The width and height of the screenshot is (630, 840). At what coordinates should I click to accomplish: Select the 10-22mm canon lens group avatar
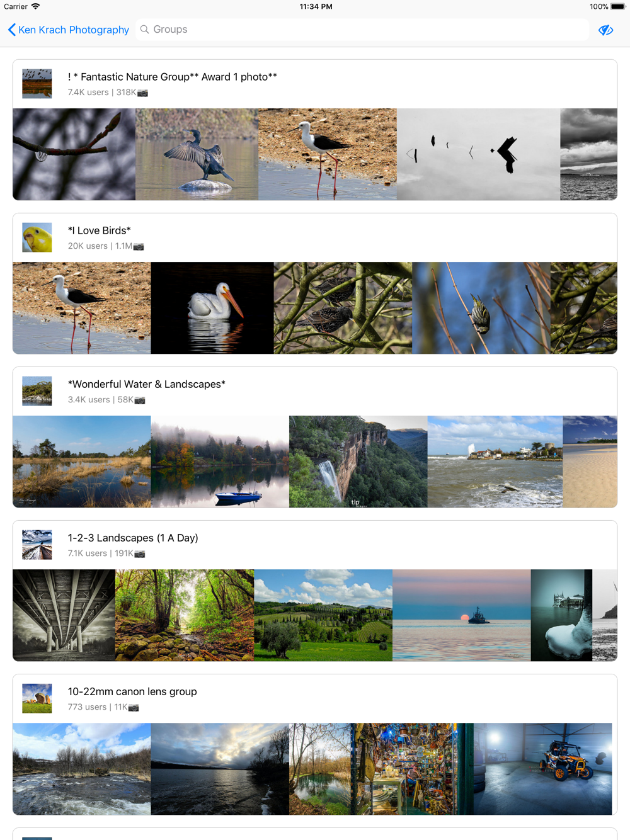click(37, 698)
